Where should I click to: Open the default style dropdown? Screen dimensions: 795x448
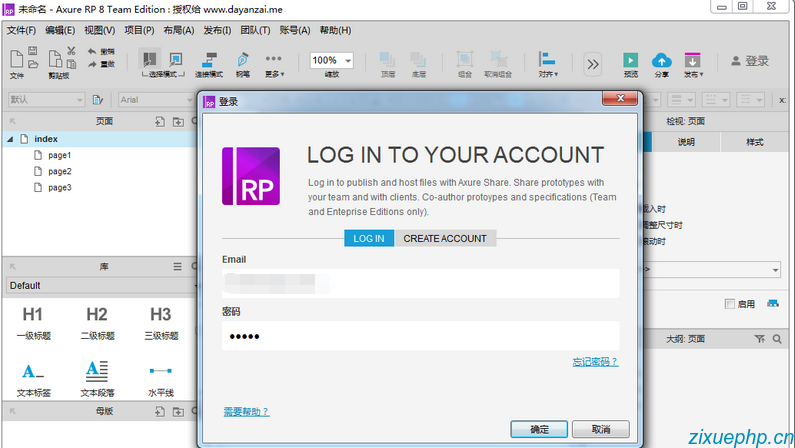pos(46,100)
